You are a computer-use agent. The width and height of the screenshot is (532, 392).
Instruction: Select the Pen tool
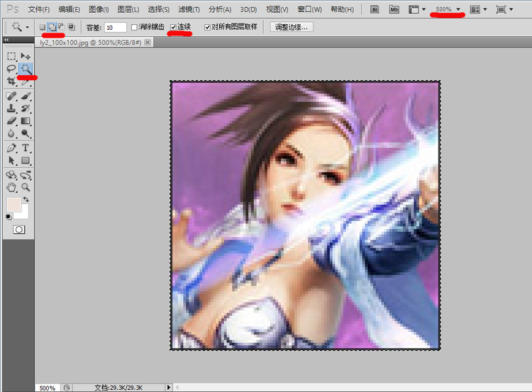(11, 148)
